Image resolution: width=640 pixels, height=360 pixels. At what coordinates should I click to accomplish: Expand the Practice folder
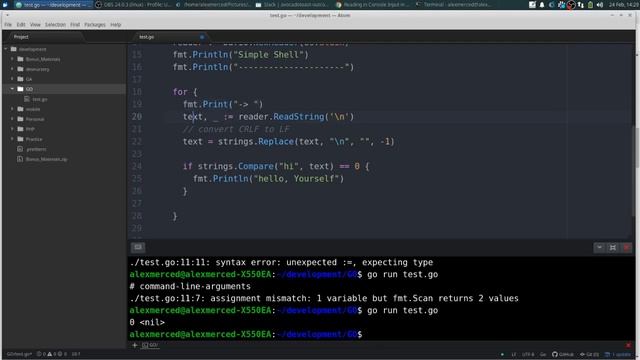[x=12, y=139]
